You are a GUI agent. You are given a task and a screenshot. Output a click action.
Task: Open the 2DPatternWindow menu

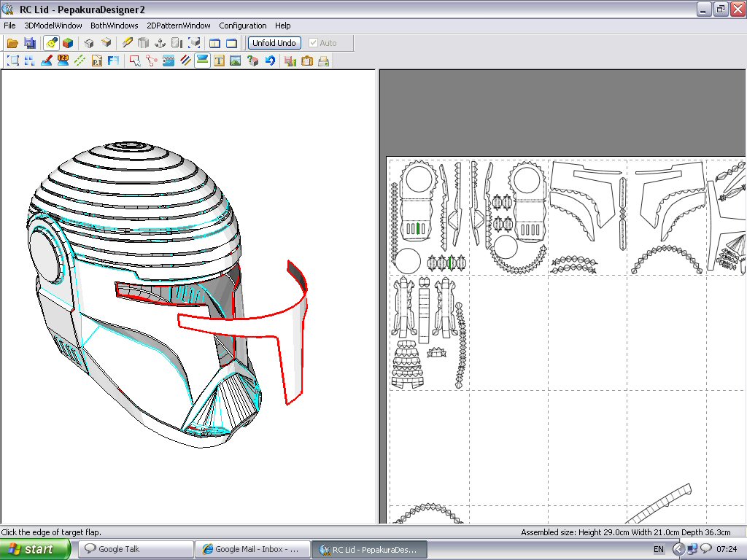(x=179, y=26)
